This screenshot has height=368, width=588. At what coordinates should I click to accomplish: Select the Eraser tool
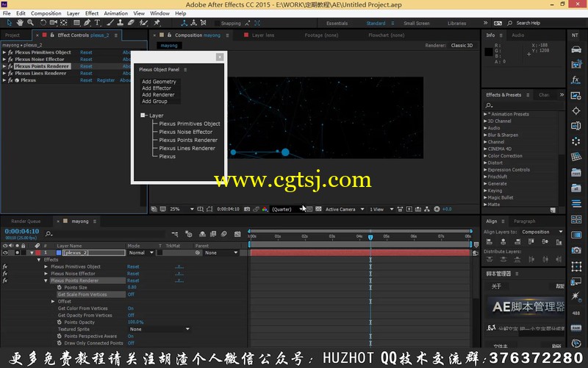pyautogui.click(x=131, y=23)
